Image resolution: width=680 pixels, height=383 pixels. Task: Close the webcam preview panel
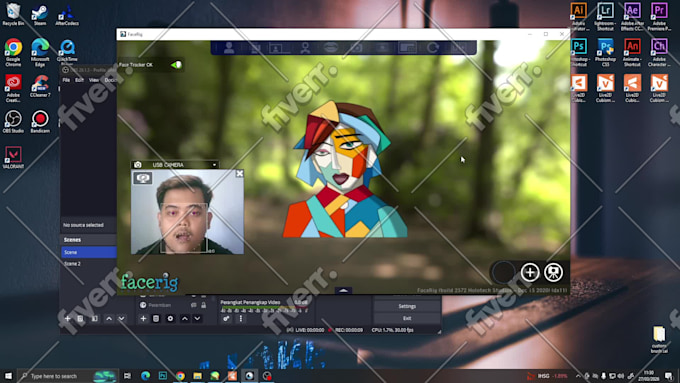pos(239,173)
